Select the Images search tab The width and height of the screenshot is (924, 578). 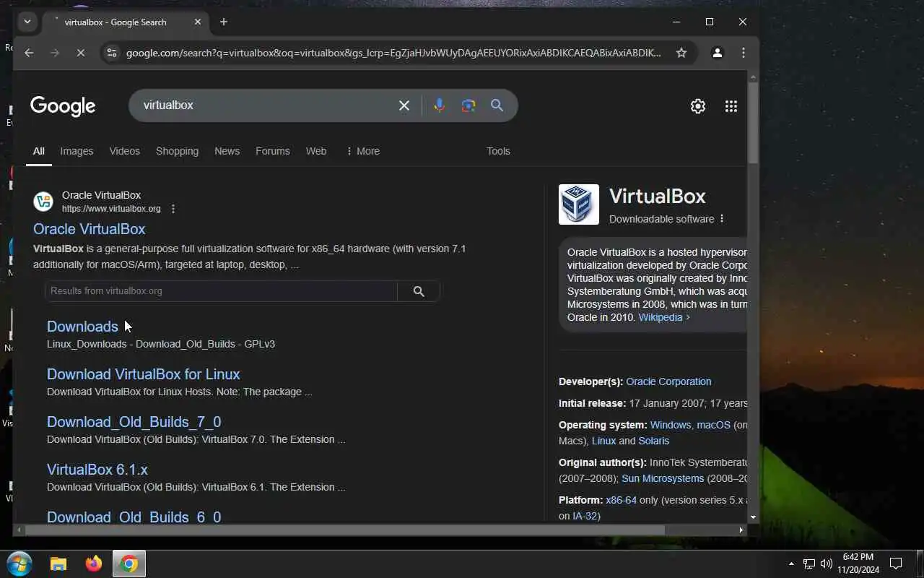pyautogui.click(x=77, y=151)
